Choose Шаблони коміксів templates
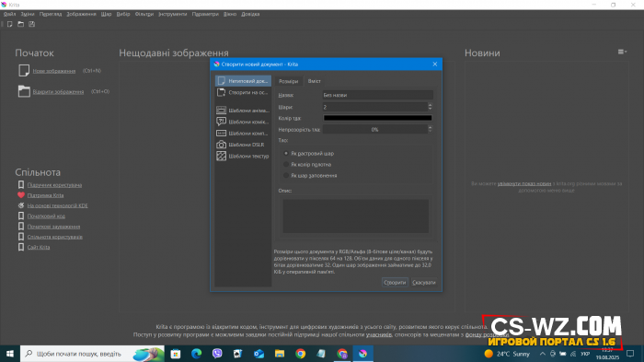Image resolution: width=644 pixels, height=362 pixels. pyautogui.click(x=243, y=122)
